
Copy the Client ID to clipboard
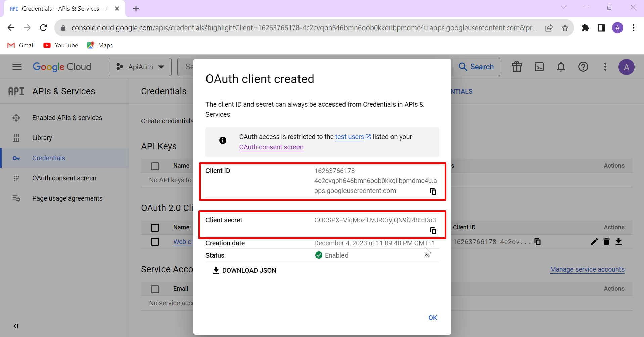[x=433, y=191]
